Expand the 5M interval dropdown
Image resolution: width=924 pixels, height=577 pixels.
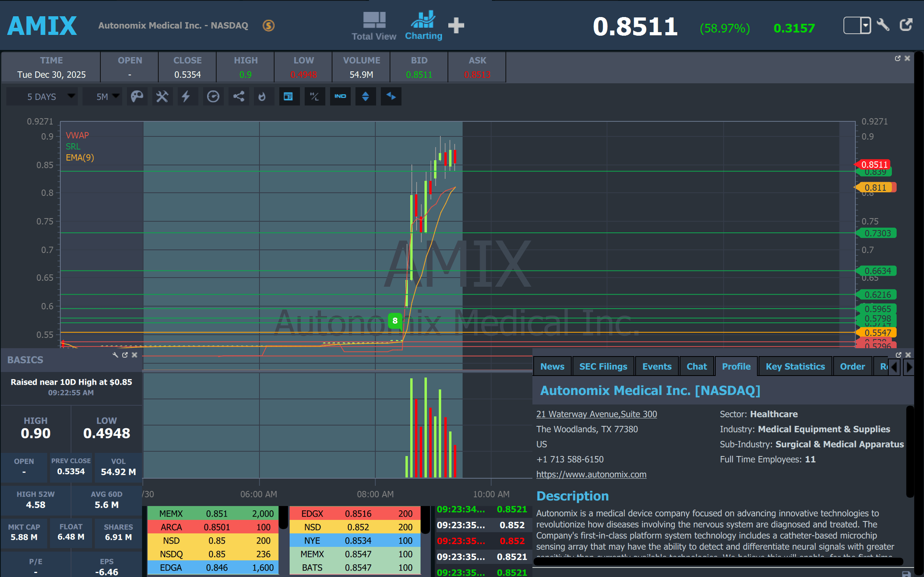click(102, 96)
